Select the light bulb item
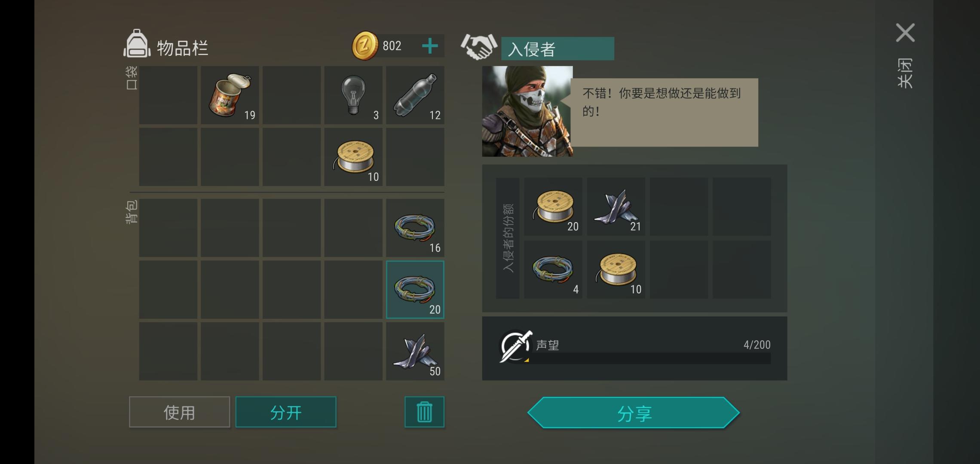Screen dimensions: 980x464 click(353, 95)
